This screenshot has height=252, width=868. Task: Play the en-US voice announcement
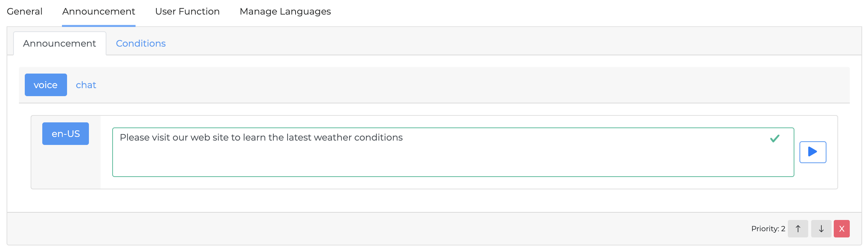813,152
